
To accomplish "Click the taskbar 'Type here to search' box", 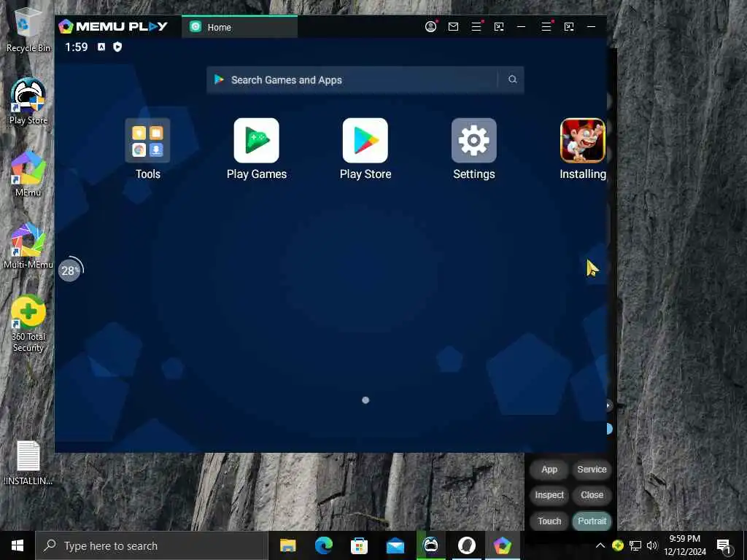I will click(x=152, y=545).
